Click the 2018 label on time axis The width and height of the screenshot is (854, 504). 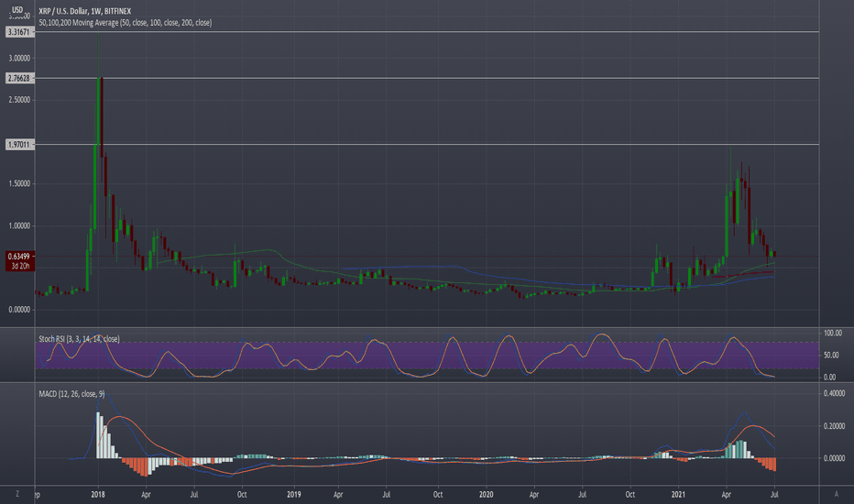pos(98,495)
